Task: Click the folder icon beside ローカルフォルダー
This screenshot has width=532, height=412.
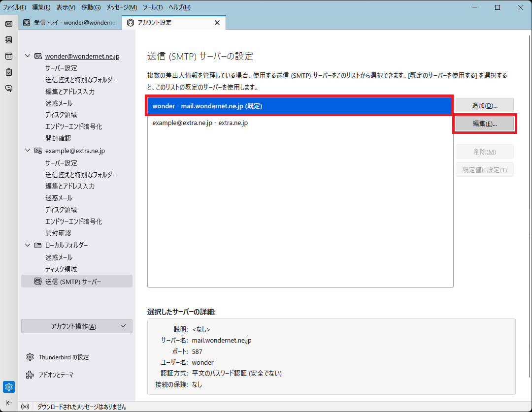Action: click(x=38, y=245)
